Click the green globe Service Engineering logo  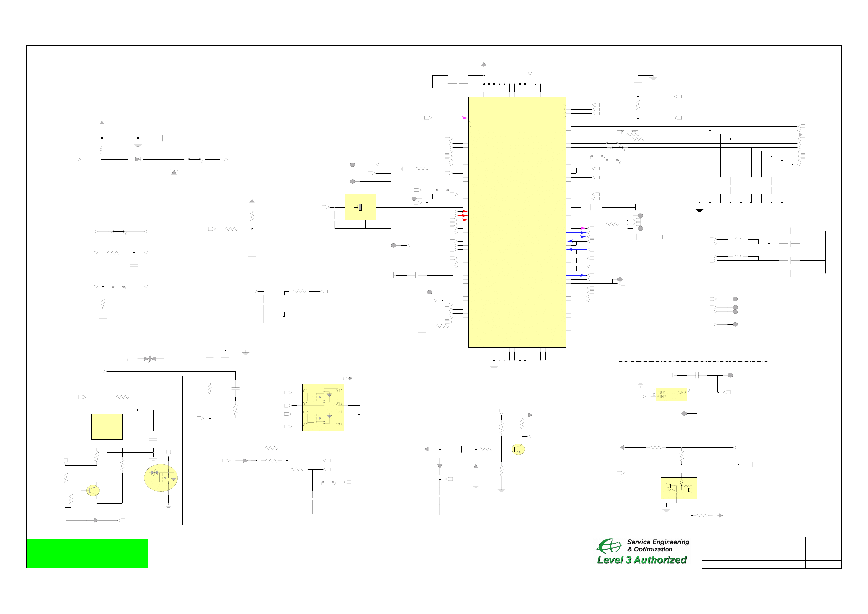[609, 546]
